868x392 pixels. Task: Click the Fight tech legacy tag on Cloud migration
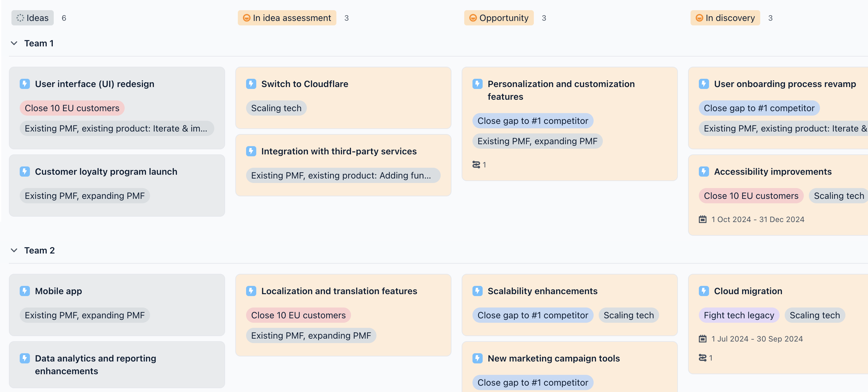tap(739, 315)
